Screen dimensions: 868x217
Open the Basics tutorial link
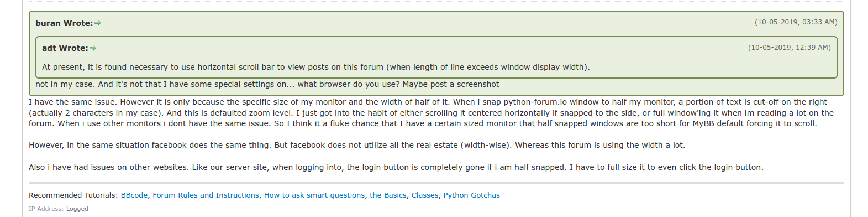point(388,195)
